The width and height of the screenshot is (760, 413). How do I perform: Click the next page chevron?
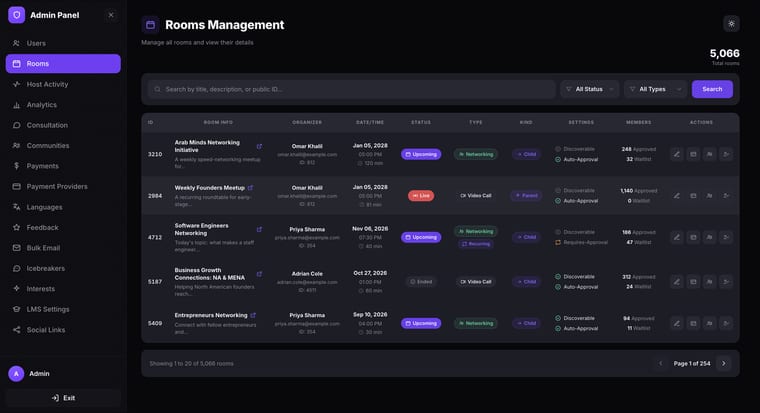[x=724, y=364]
